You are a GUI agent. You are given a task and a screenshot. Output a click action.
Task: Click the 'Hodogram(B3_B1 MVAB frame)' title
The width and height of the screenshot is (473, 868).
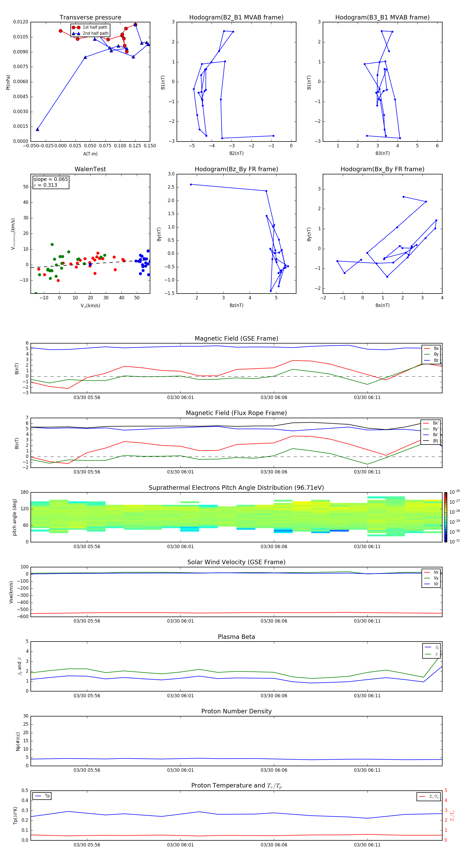pos(382,18)
